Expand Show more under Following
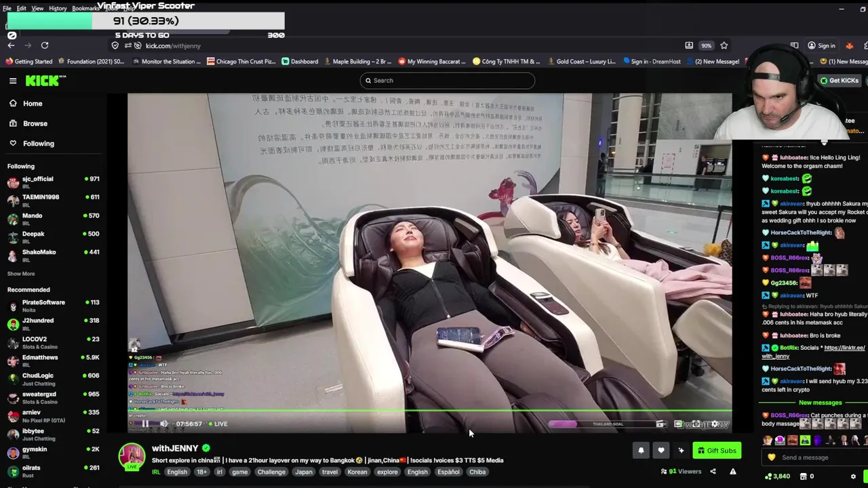This screenshot has width=868, height=488. [x=21, y=274]
